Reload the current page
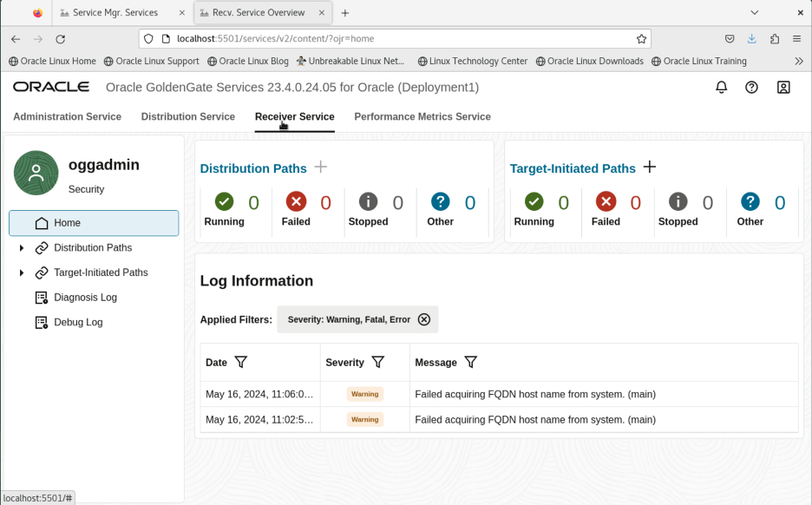 click(61, 39)
